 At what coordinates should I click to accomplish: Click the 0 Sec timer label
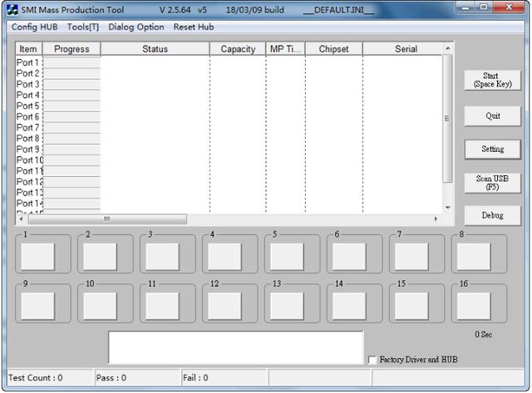coord(483,334)
